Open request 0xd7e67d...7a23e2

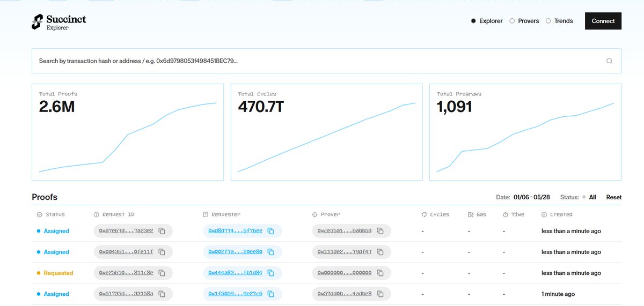(x=126, y=231)
